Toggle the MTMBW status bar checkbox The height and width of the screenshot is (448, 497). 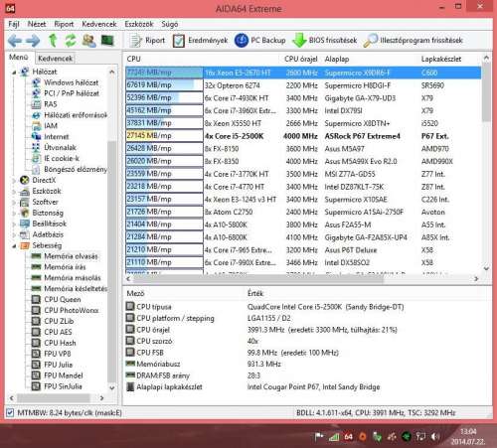10,413
